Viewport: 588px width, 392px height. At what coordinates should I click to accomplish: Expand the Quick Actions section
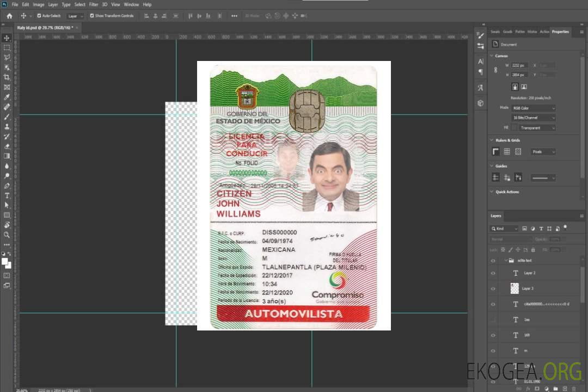pyautogui.click(x=492, y=192)
